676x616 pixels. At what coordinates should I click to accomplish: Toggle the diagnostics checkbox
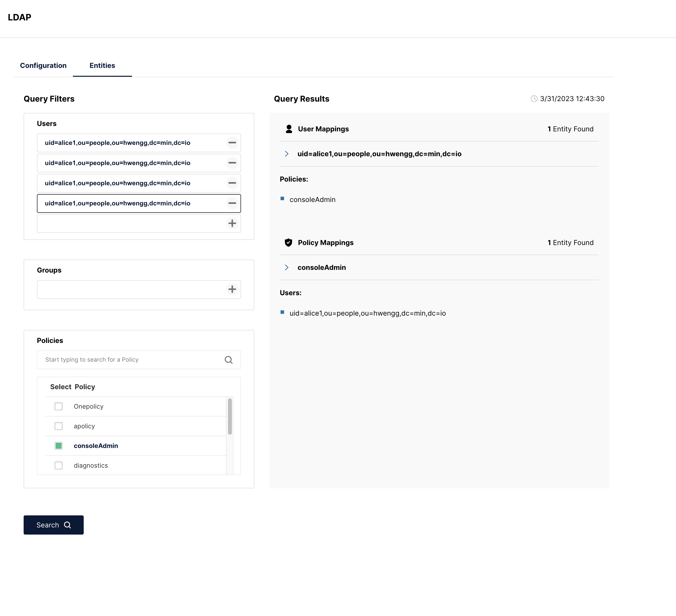(59, 465)
